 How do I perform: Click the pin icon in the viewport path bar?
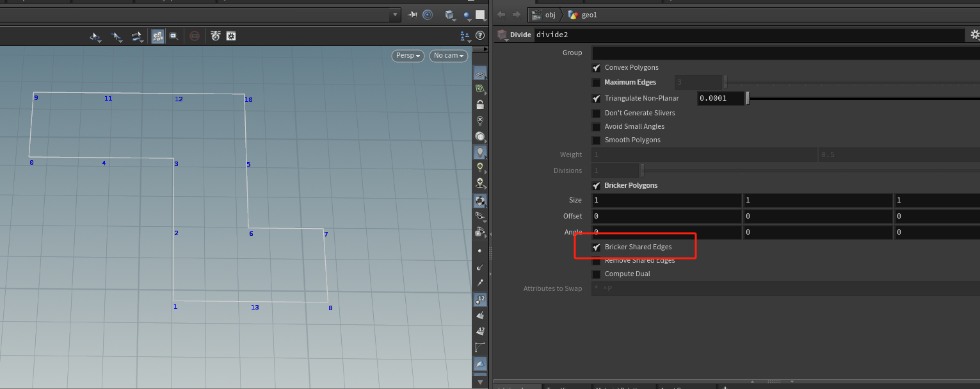coord(413,15)
